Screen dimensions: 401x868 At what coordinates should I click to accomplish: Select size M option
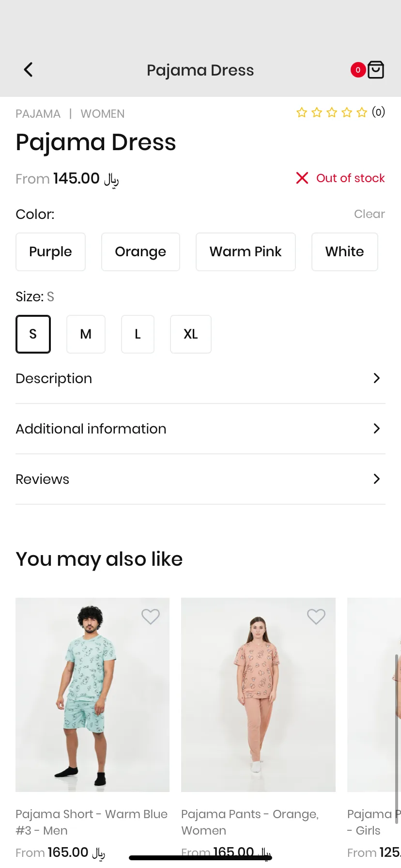tap(86, 334)
